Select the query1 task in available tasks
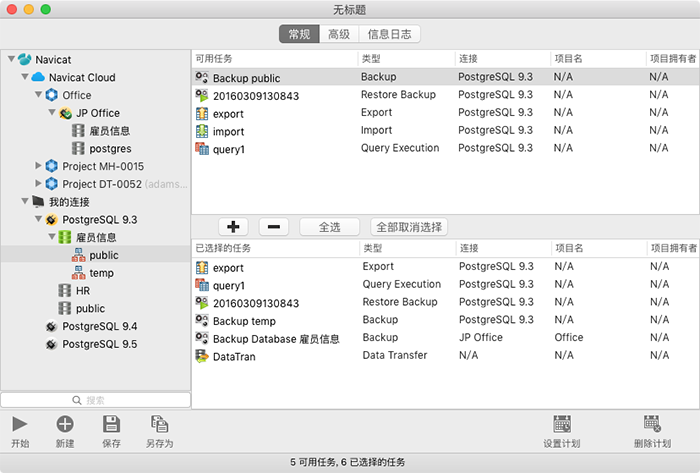The height and width of the screenshot is (473, 700). 229,149
